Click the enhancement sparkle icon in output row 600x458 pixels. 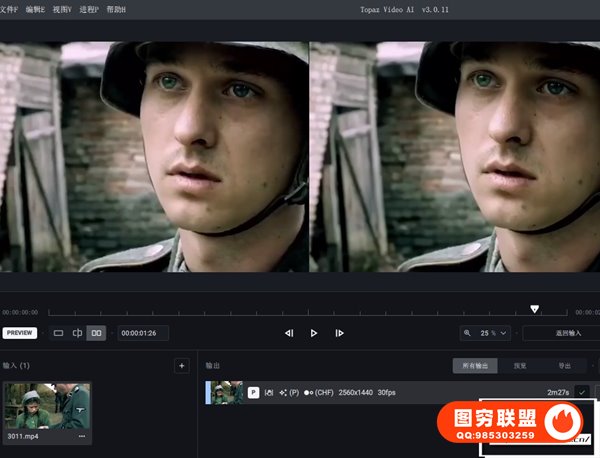click(284, 393)
